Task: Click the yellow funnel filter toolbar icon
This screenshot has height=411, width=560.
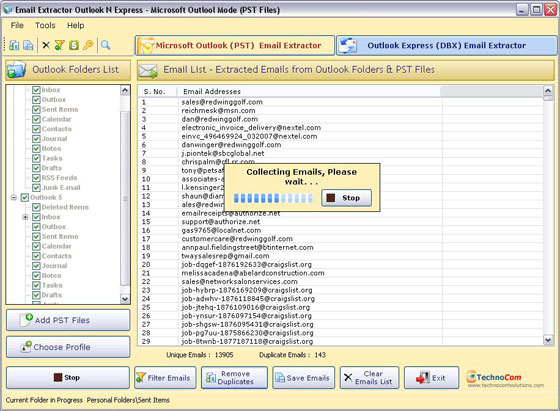Action: [x=59, y=45]
